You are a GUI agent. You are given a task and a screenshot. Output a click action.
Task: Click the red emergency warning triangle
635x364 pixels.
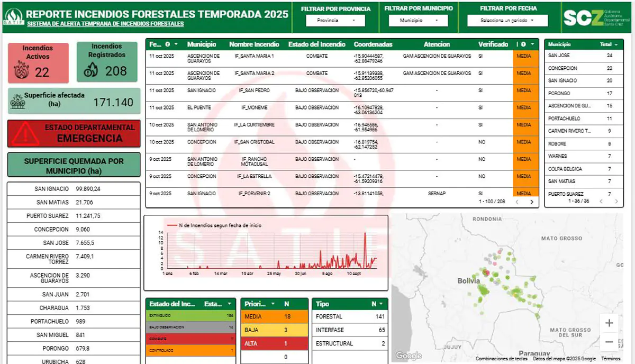pos(23,134)
